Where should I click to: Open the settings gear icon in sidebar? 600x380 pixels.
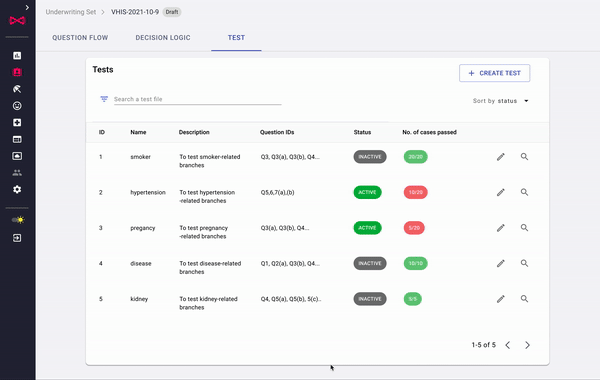17,189
